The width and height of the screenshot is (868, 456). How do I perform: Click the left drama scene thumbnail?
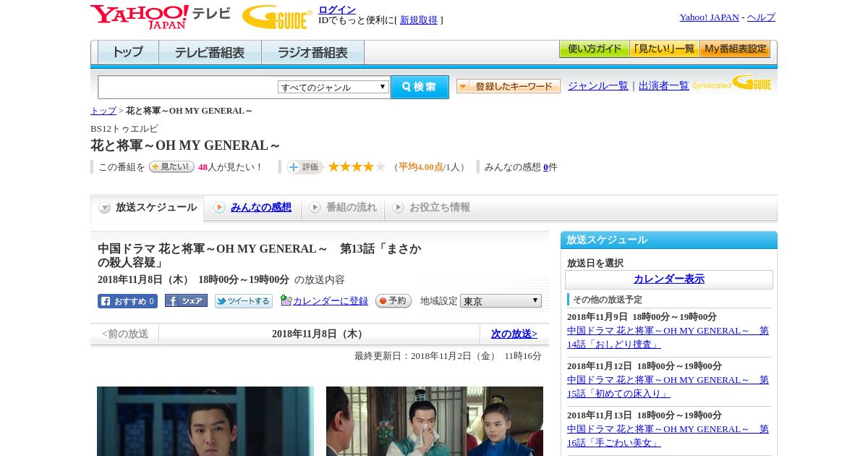click(x=205, y=421)
